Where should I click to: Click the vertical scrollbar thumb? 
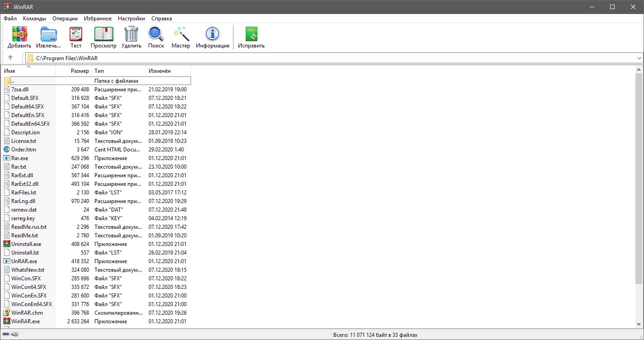pos(639,178)
